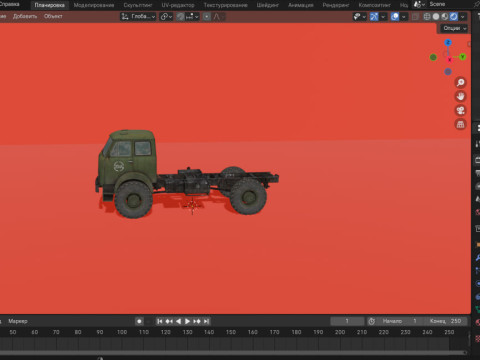Toggle viewport overlays
This screenshot has width=480, height=360.
[395, 17]
